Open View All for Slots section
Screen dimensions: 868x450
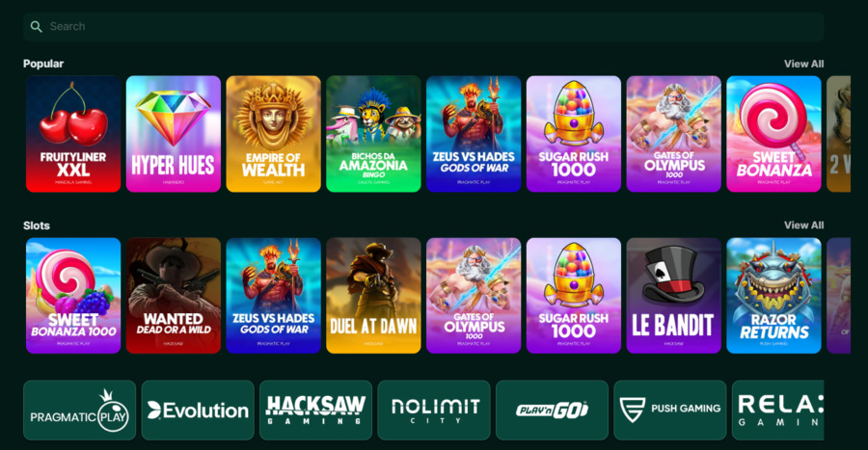click(x=803, y=225)
